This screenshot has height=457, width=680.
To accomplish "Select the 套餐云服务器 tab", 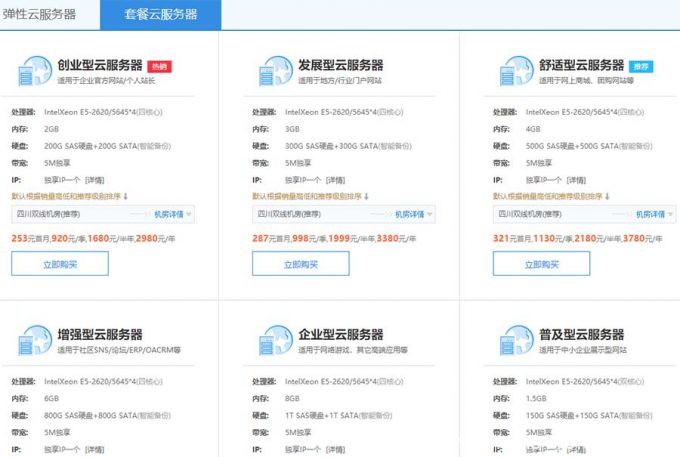I will [x=160, y=14].
